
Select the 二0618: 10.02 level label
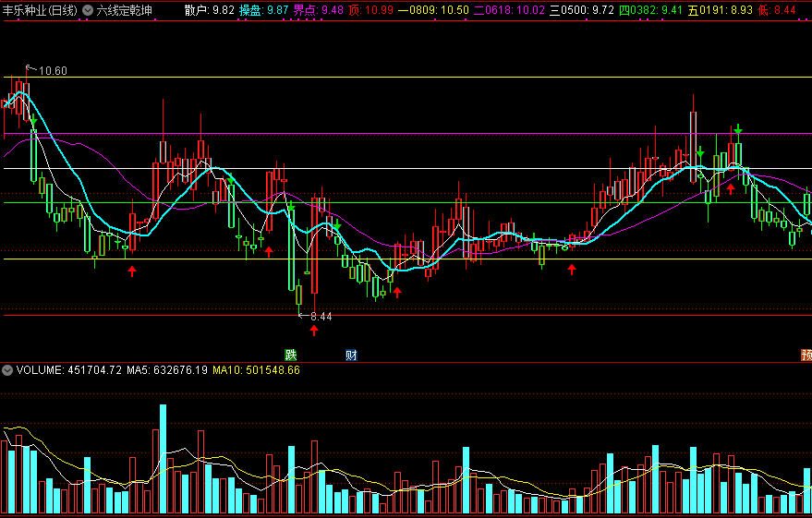tap(510, 10)
